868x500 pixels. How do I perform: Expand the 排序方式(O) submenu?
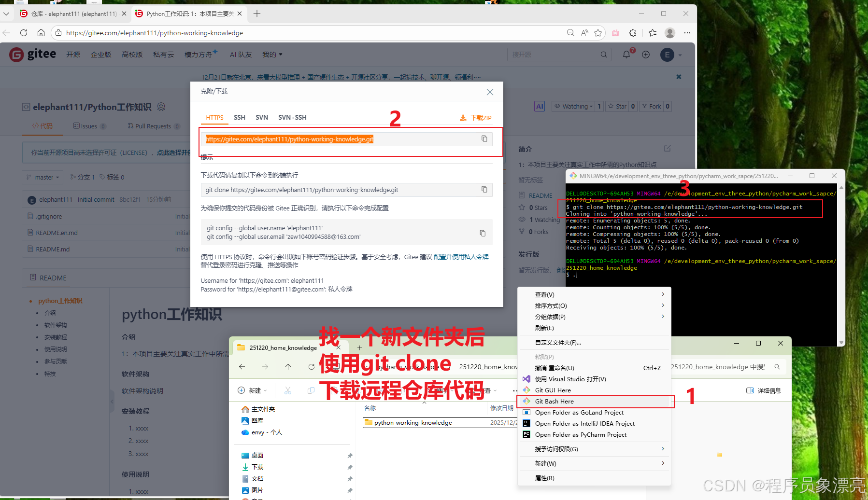[x=594, y=306]
